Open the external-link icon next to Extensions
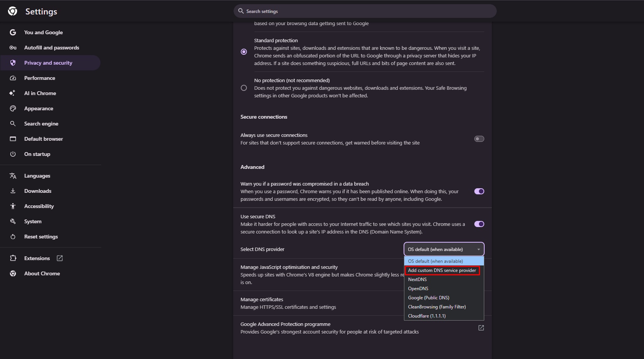Image resolution: width=644 pixels, height=359 pixels. tap(60, 258)
